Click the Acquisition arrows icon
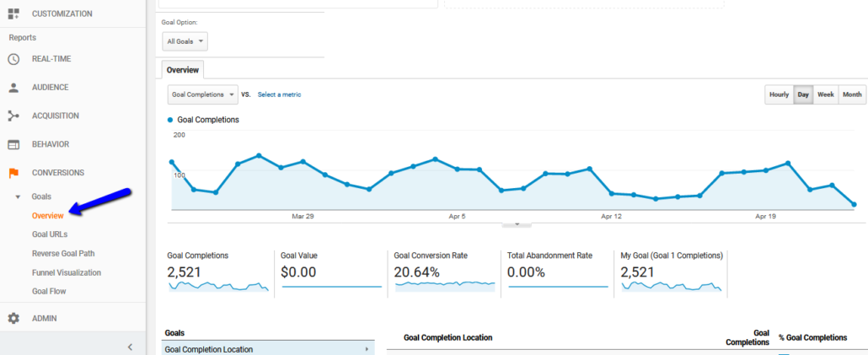 (x=13, y=116)
